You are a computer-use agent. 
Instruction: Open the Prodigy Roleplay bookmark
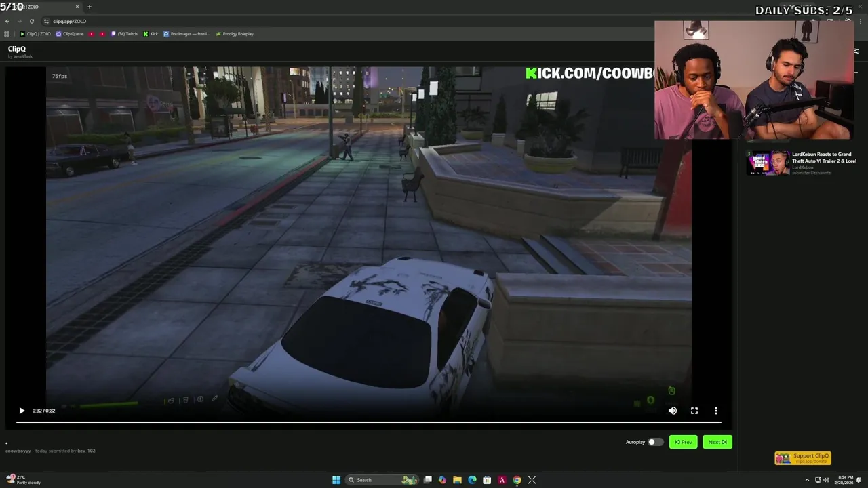point(235,34)
